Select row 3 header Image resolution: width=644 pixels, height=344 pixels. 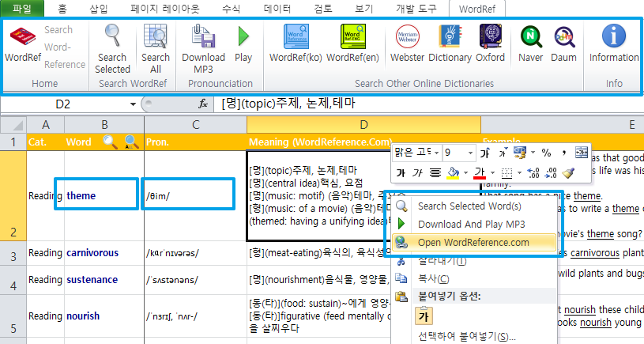pos(13,253)
